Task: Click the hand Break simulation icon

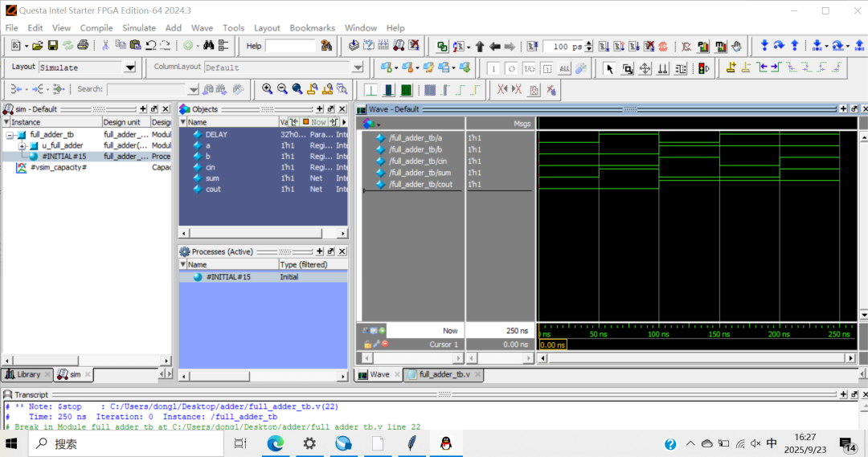Action: (x=737, y=47)
